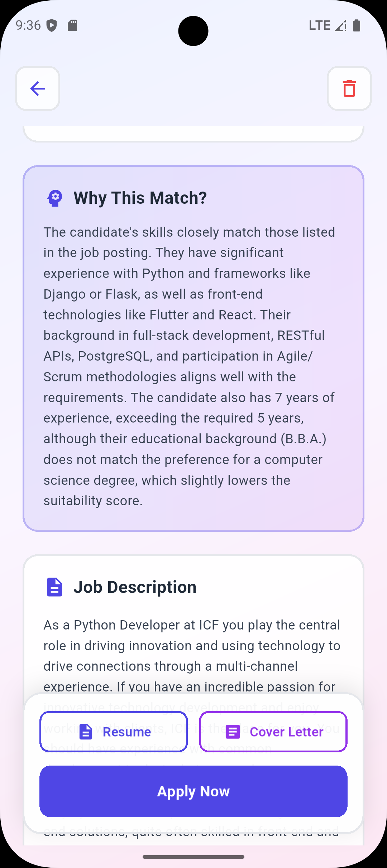Click the Why This Match? heading
387x868 pixels.
coord(140,198)
